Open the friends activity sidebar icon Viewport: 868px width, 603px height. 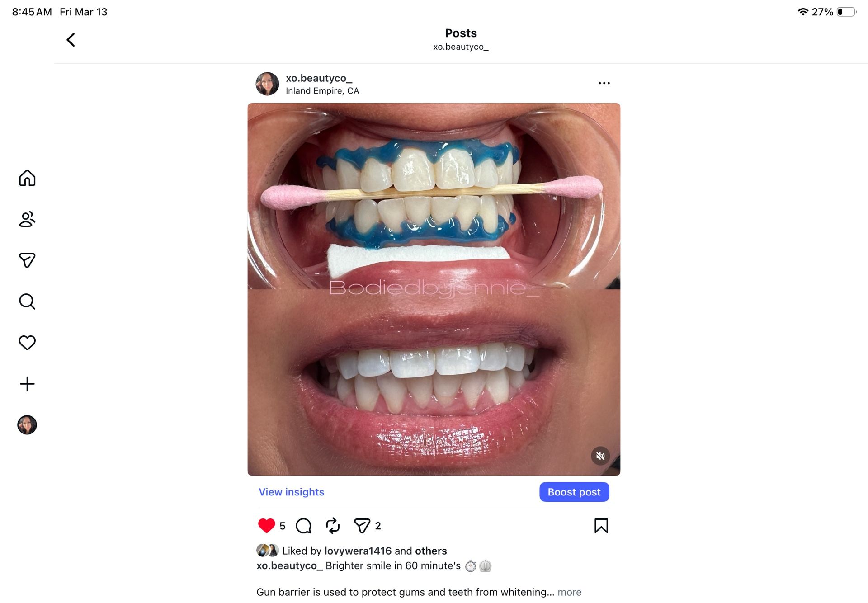(27, 219)
